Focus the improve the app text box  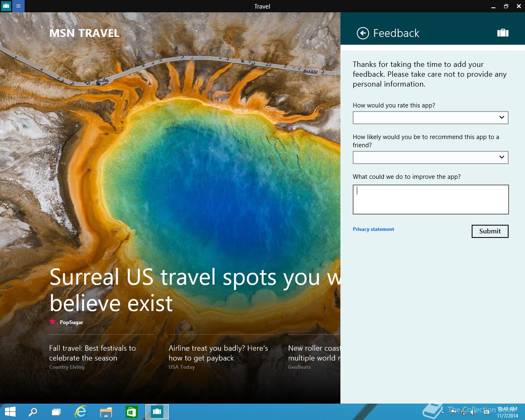coord(431,199)
